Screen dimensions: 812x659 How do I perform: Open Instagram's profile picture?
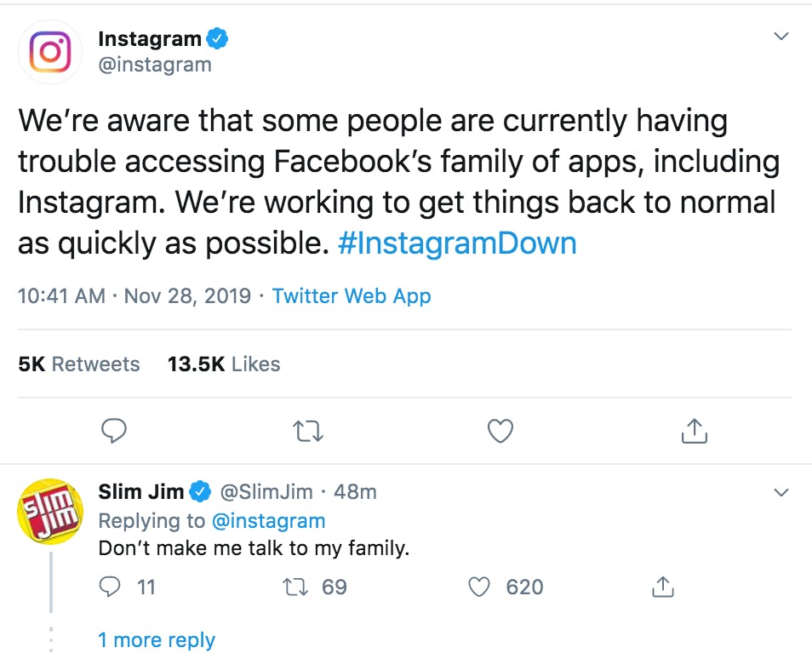pos(49,51)
